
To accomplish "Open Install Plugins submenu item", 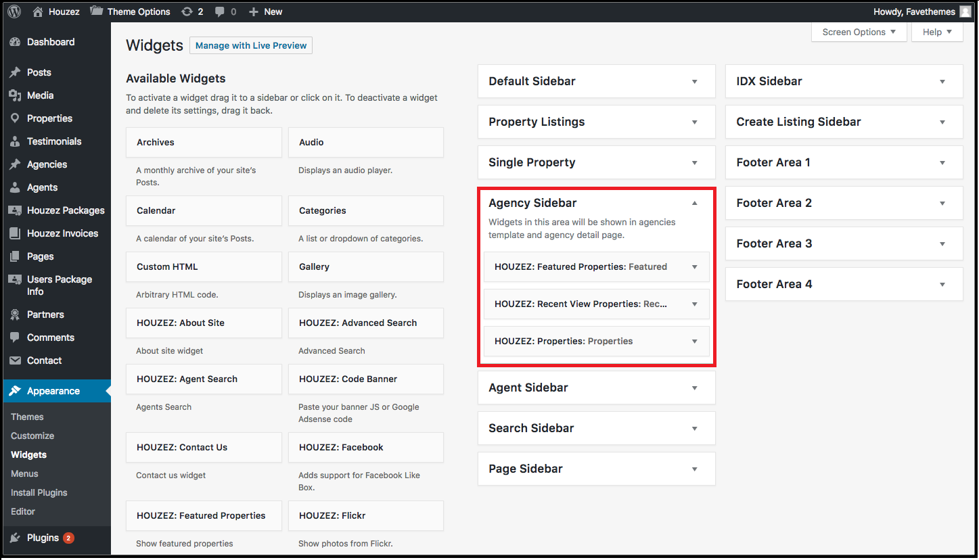I will [x=39, y=493].
